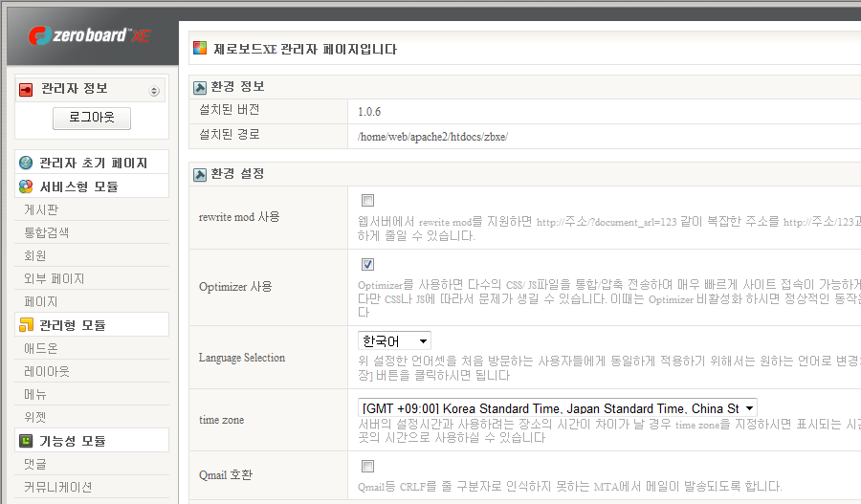Click the zeroboard XE logo
The width and height of the screenshot is (861, 504).
89,35
